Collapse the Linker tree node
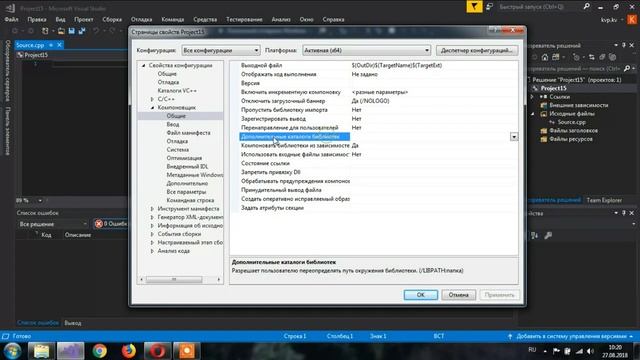 (153, 108)
